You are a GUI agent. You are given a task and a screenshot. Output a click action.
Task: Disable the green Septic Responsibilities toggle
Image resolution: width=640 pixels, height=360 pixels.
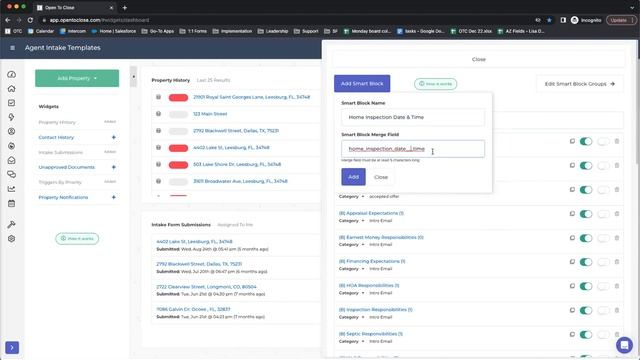(x=586, y=334)
